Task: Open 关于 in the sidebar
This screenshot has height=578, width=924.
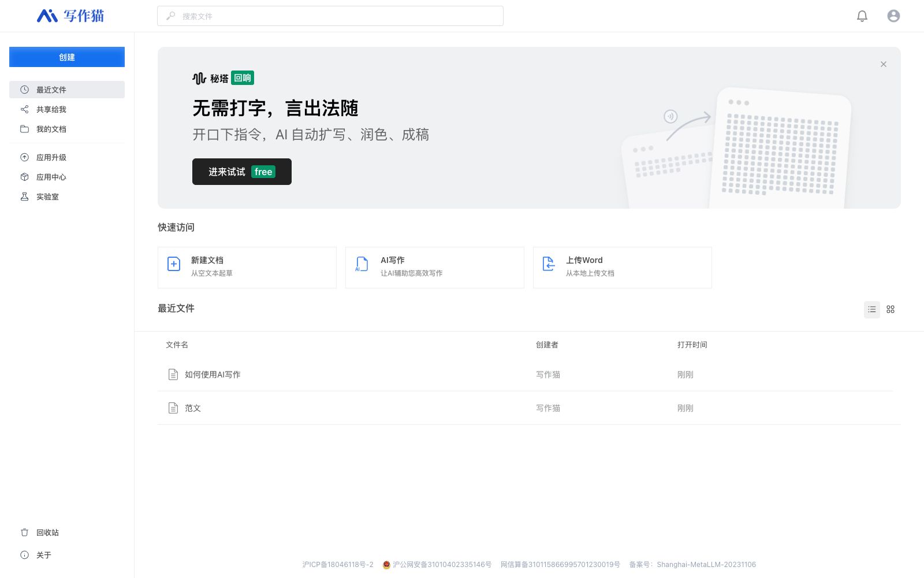Action: click(x=67, y=555)
